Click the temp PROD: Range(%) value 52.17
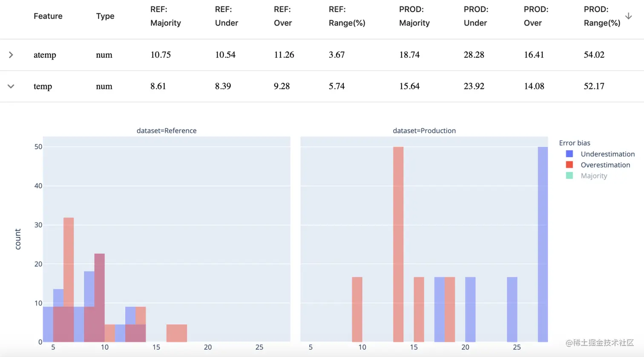The image size is (644, 357). 594,86
